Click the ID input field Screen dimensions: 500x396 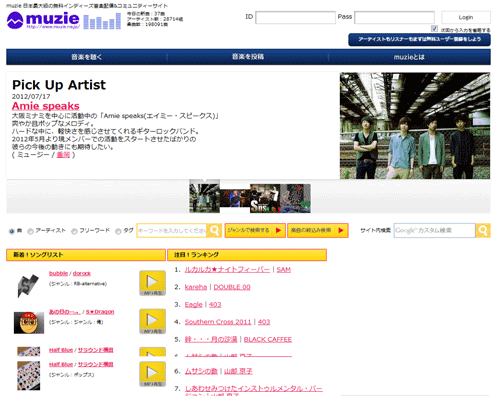[x=295, y=17]
